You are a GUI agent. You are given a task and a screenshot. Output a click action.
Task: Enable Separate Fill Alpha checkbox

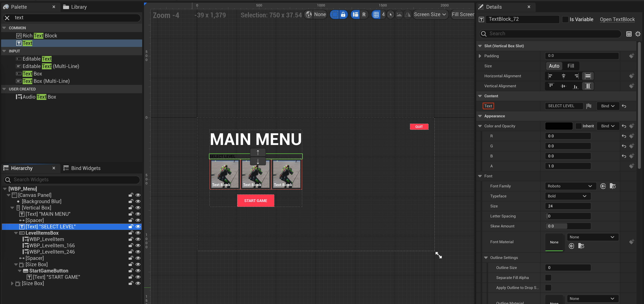[x=548, y=277]
